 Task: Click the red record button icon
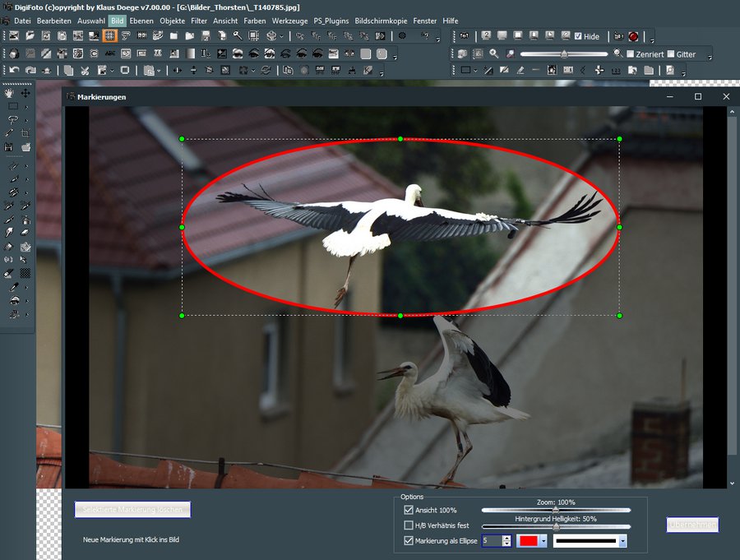point(633,36)
